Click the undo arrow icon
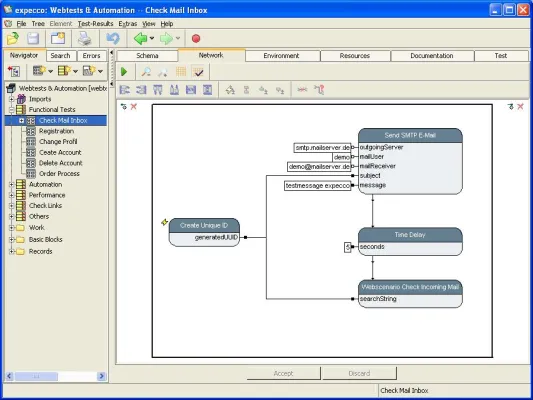The height and width of the screenshot is (400, 533). click(x=113, y=38)
